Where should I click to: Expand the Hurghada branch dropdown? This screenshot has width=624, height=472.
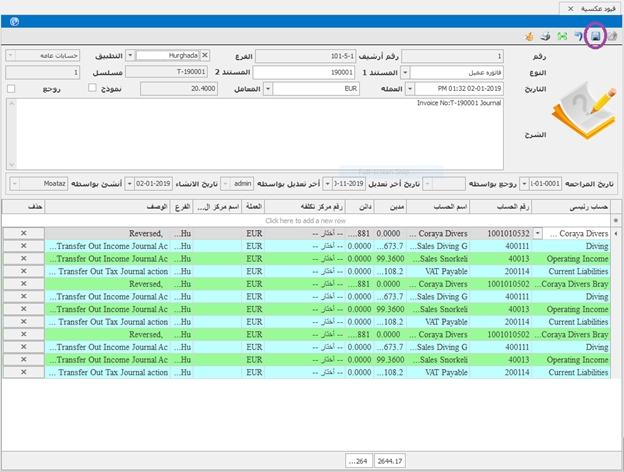[128, 55]
